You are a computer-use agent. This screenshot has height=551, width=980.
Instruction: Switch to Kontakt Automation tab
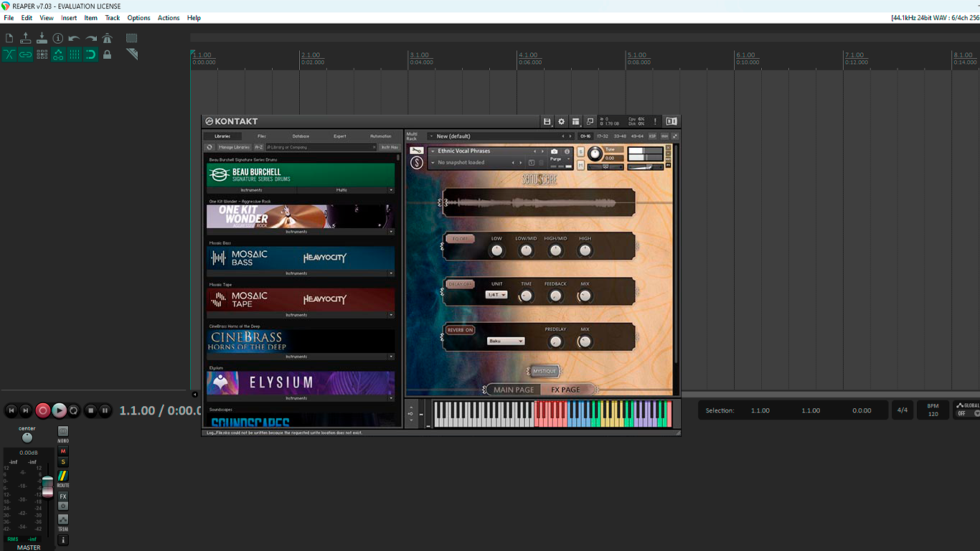[x=381, y=136]
